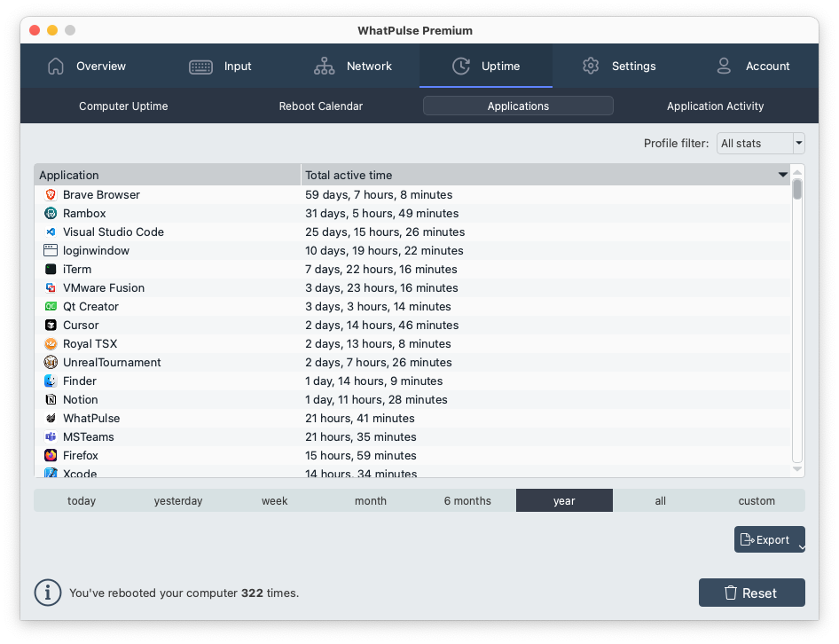Screen dimensions: 839x644
Task: Select the Computer Uptime subtab
Action: click(x=123, y=106)
